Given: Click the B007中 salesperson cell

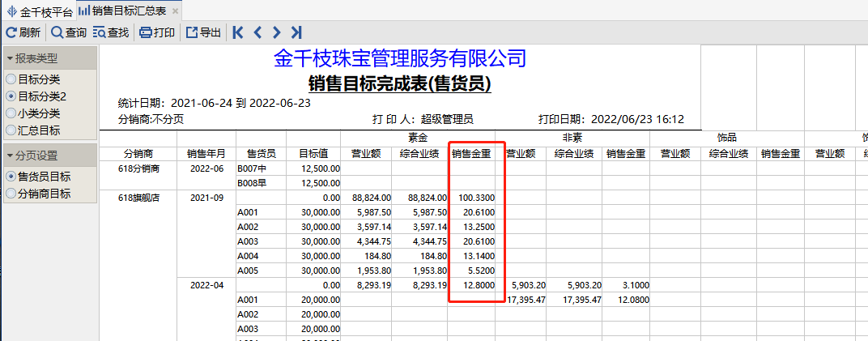Looking at the screenshot, I should point(261,168).
